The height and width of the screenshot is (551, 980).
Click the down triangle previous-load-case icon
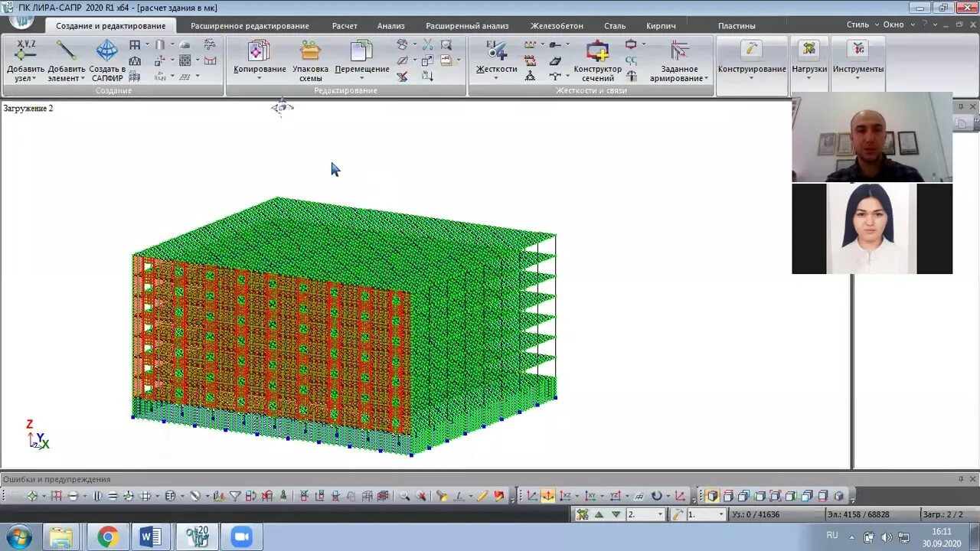[x=616, y=514]
